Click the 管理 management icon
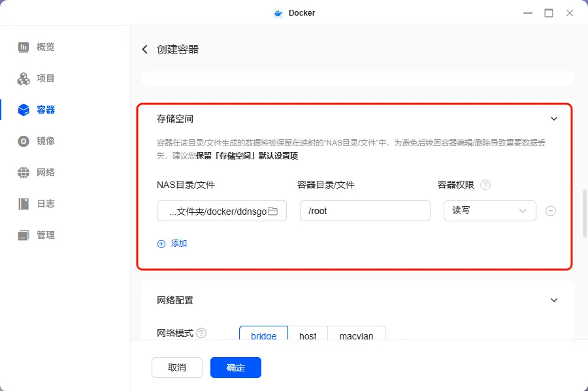588x391 pixels. click(24, 235)
